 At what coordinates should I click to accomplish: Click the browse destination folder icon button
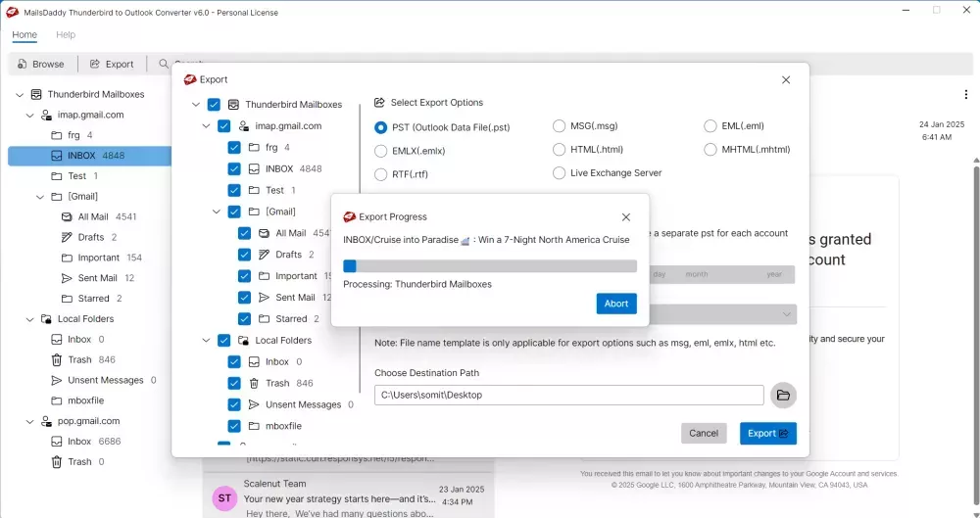click(783, 395)
